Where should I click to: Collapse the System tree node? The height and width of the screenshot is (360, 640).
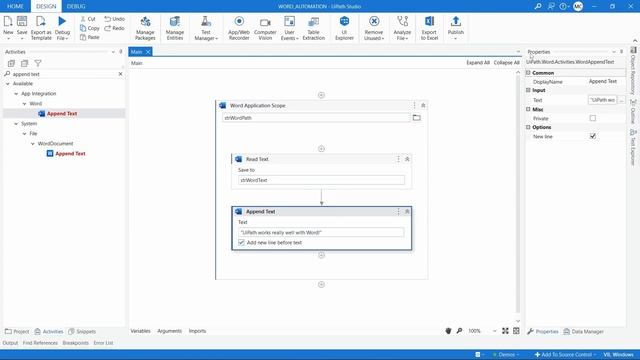[x=16, y=124]
